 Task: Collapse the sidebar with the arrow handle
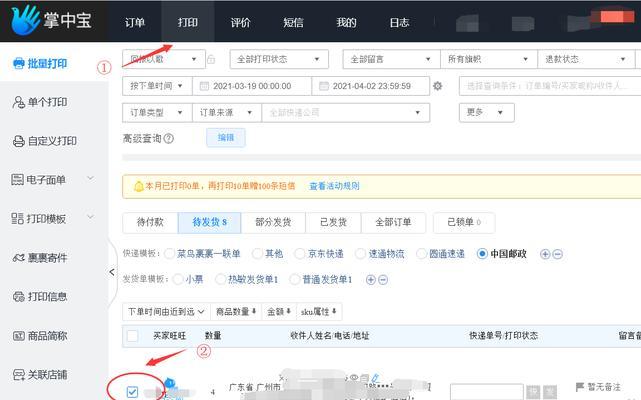tap(112, 272)
